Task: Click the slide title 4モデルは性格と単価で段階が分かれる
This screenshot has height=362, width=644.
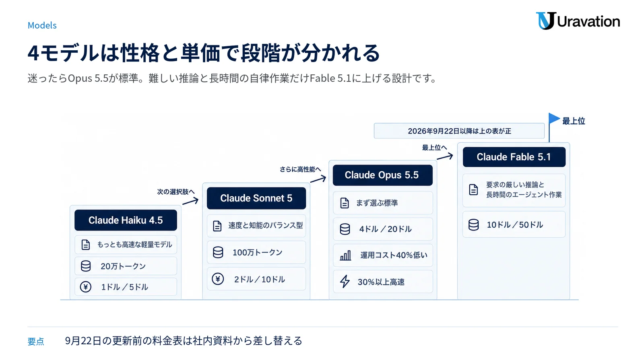Action: pyautogui.click(x=204, y=53)
